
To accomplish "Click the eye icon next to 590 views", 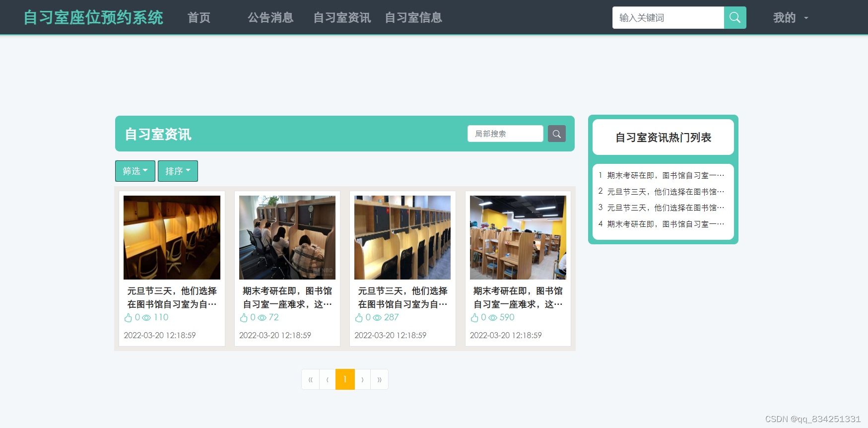I will tap(493, 318).
